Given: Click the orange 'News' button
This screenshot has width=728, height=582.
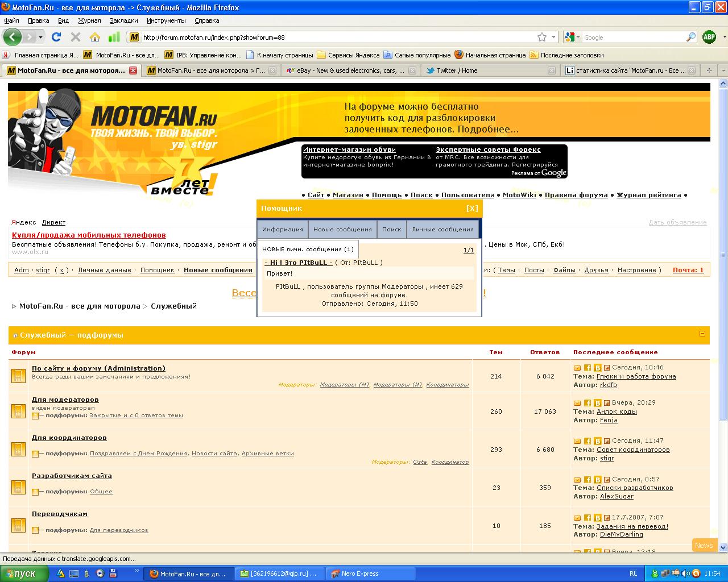Looking at the screenshot, I should [x=704, y=545].
